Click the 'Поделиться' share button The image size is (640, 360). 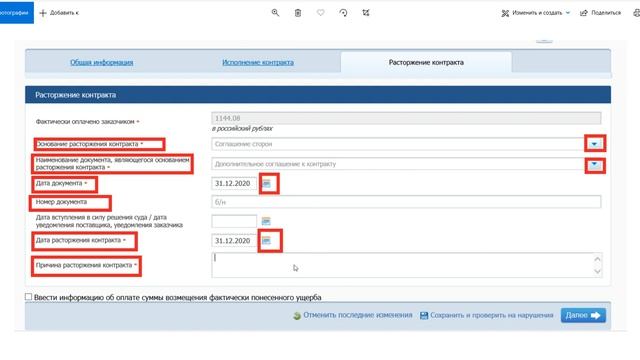click(600, 13)
